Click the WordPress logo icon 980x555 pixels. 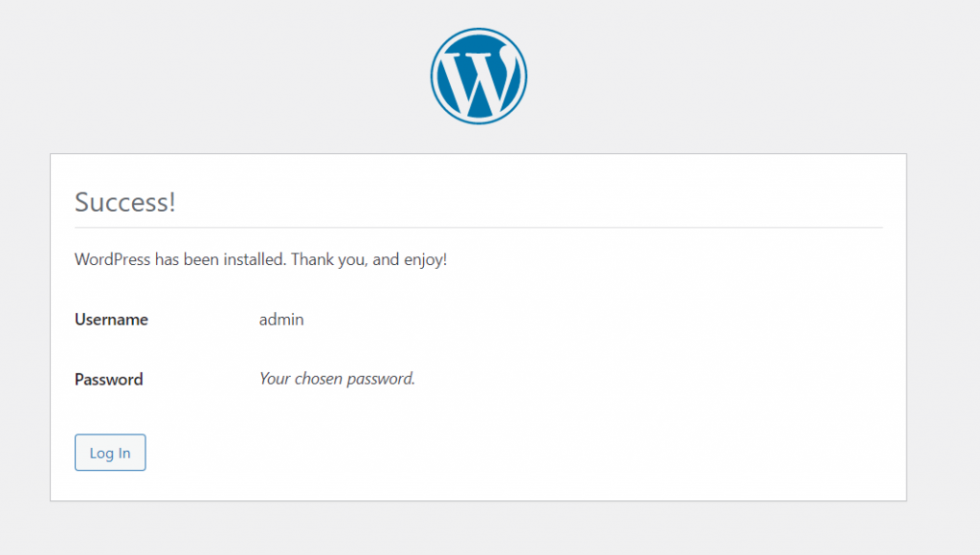point(479,76)
